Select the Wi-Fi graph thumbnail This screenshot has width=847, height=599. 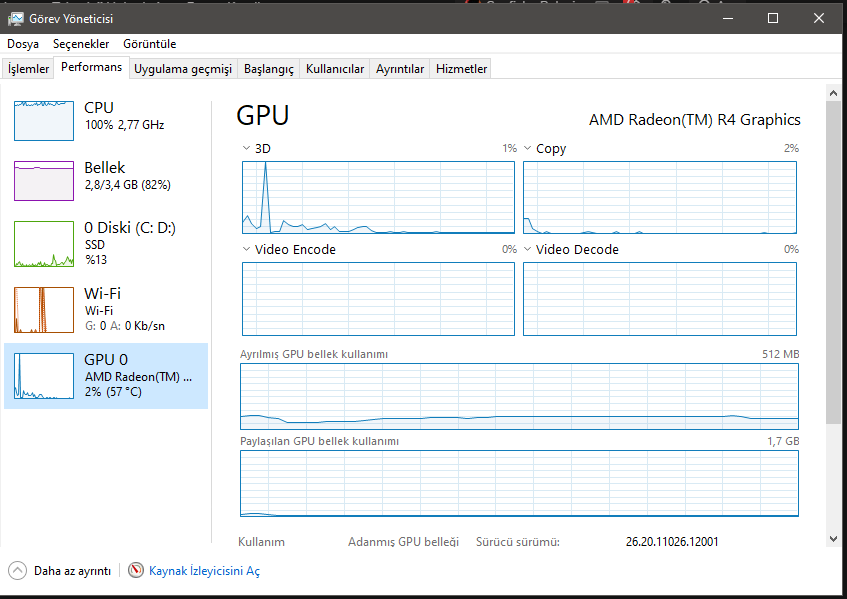click(x=44, y=309)
